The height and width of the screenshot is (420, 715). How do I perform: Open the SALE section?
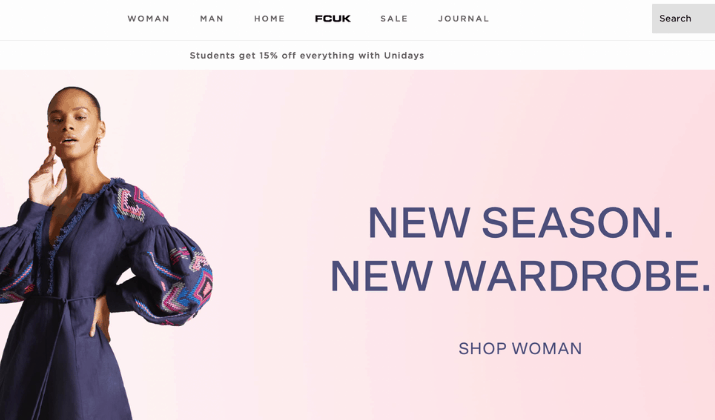394,19
